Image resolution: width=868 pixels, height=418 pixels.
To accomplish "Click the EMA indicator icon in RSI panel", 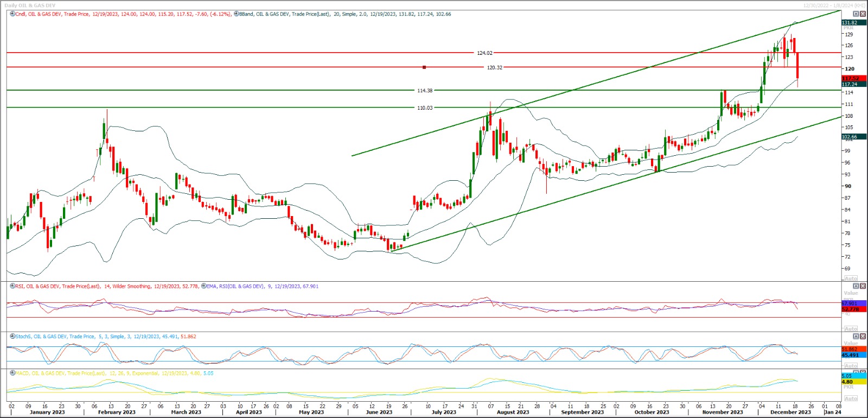I will [204, 286].
